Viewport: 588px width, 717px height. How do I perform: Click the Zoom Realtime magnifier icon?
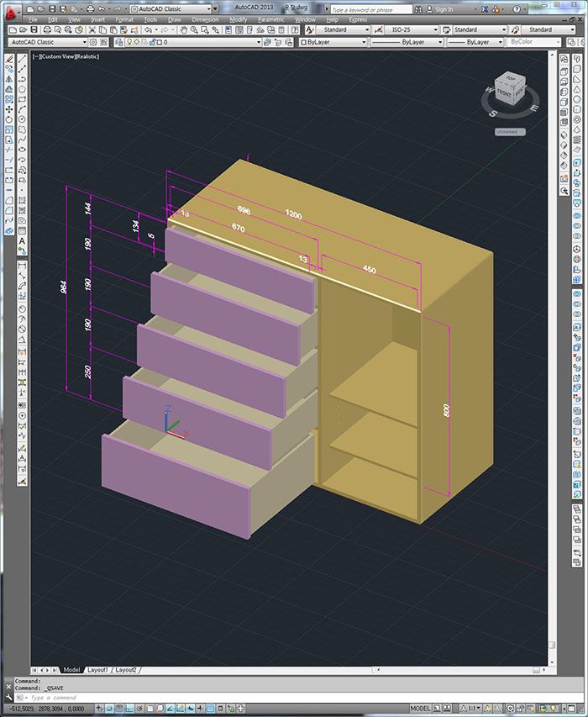(x=194, y=29)
